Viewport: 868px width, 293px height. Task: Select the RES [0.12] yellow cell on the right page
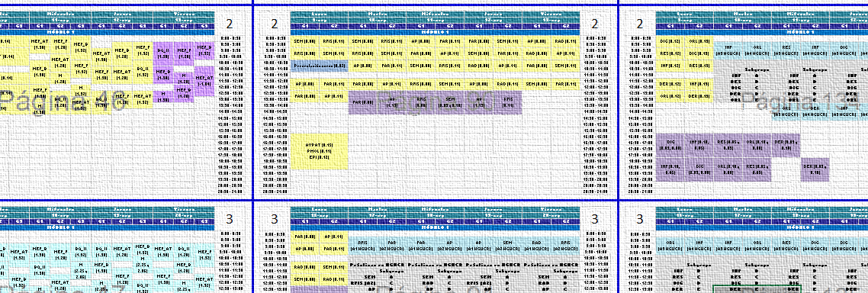670,53
